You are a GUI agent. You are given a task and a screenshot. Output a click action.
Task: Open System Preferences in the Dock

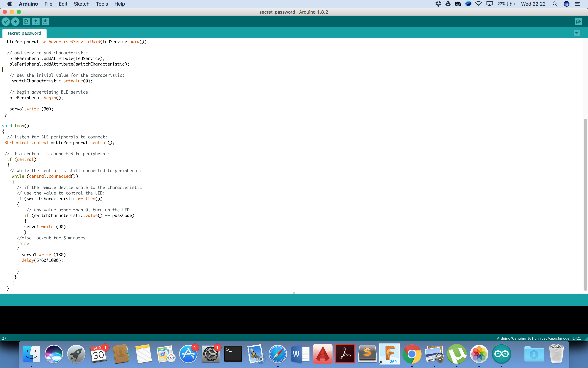click(210, 354)
